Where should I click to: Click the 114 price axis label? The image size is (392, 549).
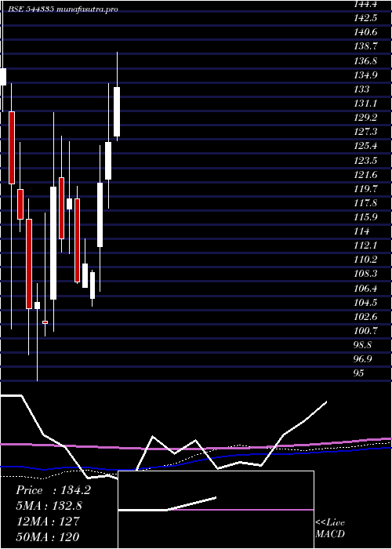coord(362,231)
